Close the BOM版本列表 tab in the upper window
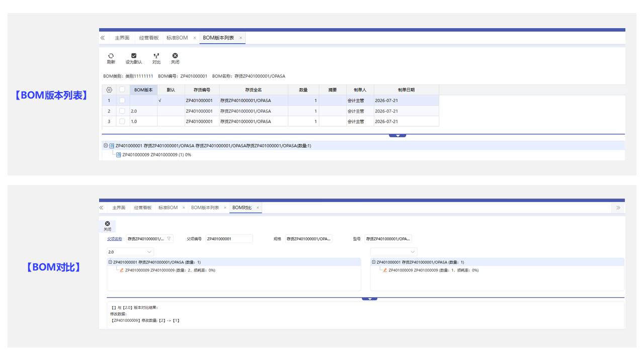Image resolution: width=644 pixels, height=362 pixels. point(240,38)
